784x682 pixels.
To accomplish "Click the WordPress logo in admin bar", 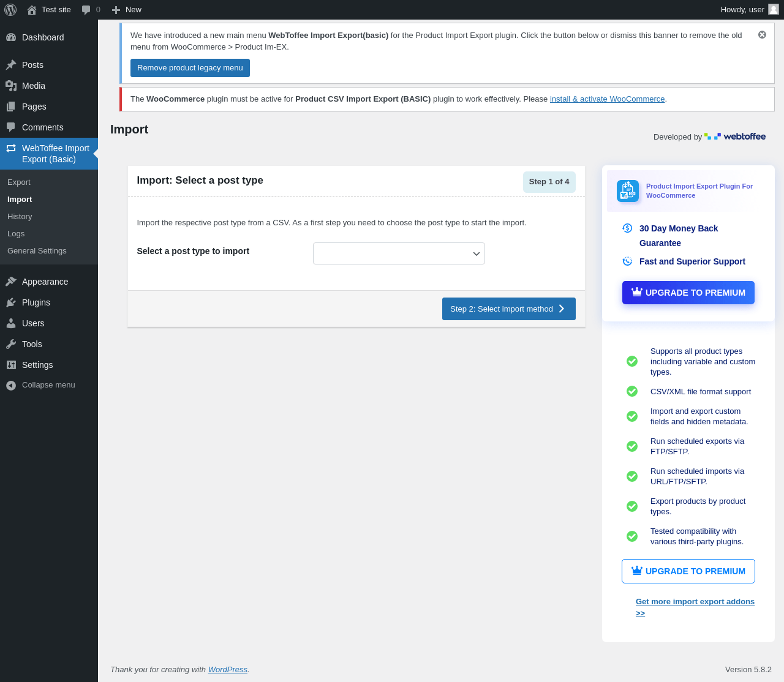I will 10,10.
